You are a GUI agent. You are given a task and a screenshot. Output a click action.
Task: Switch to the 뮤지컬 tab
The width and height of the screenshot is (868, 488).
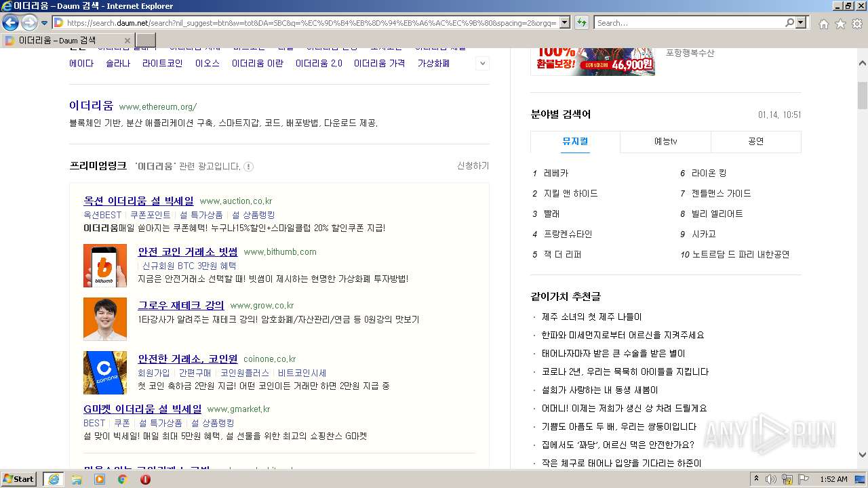pos(575,142)
